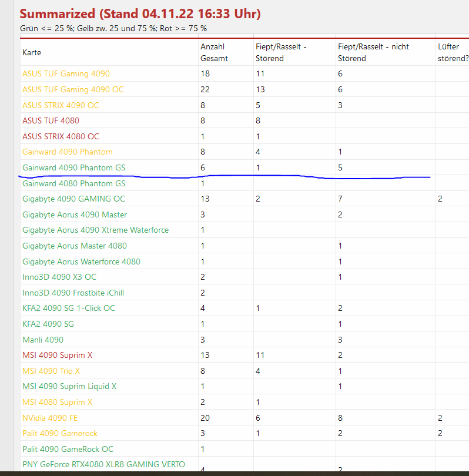Viewport: 469px width, 476px height.
Task: Click the 'NVidia 4090 FE' card name
Action: [x=50, y=418]
